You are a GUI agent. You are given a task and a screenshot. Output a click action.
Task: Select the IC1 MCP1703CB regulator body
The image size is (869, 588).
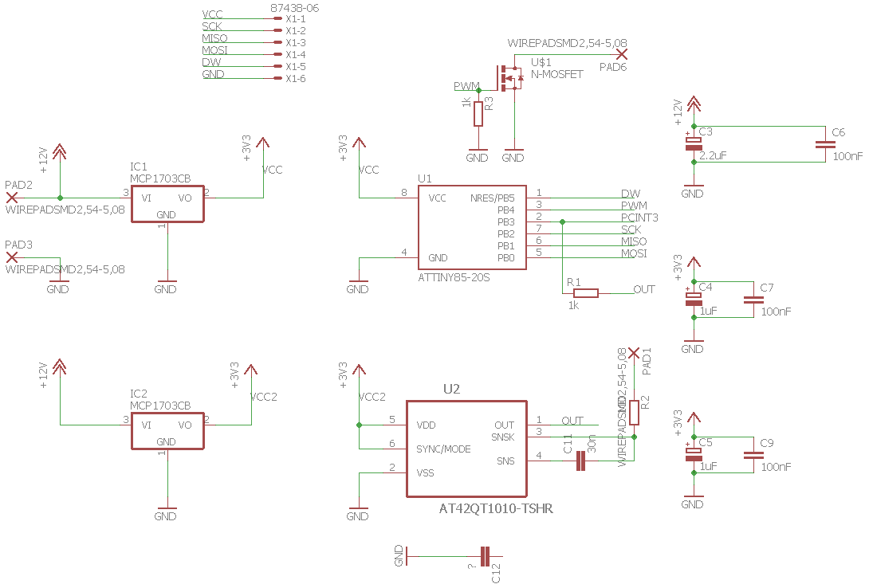(167, 204)
